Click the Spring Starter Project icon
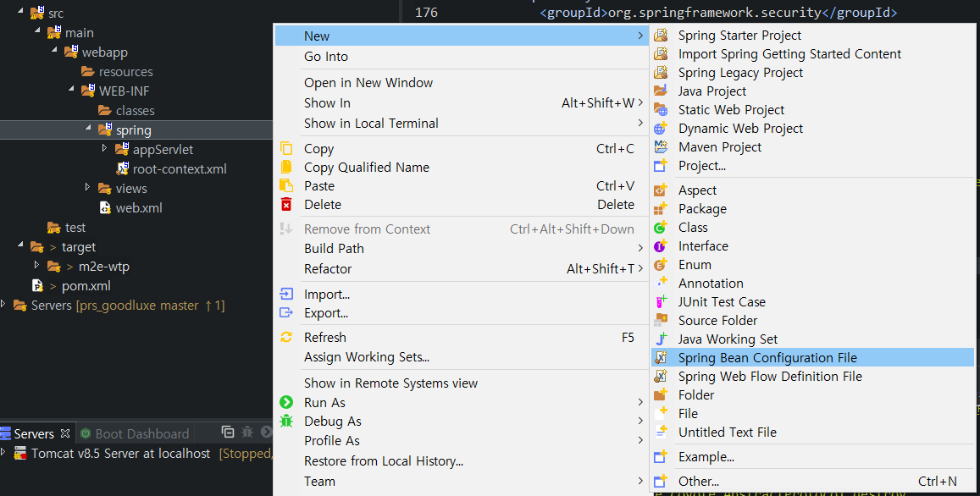 click(661, 36)
